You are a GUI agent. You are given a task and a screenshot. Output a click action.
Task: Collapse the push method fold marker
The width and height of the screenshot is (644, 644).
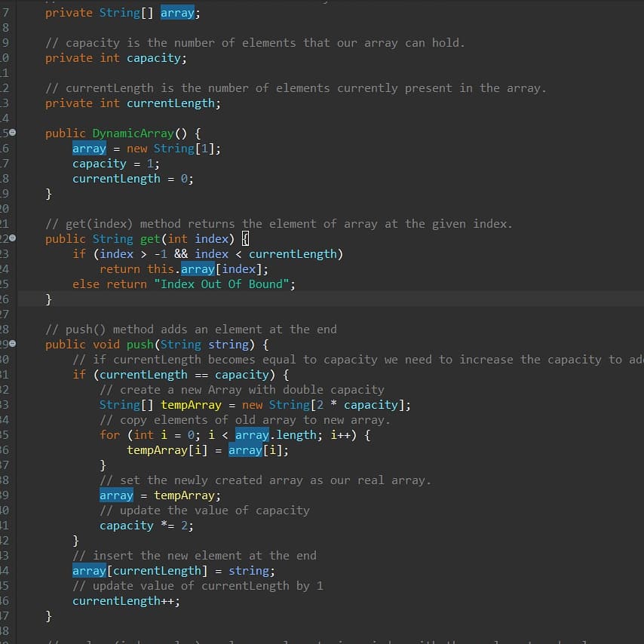(x=13, y=343)
